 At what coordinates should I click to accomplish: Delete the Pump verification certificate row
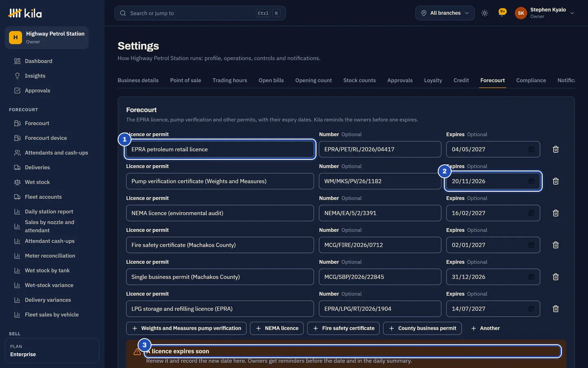click(x=555, y=181)
